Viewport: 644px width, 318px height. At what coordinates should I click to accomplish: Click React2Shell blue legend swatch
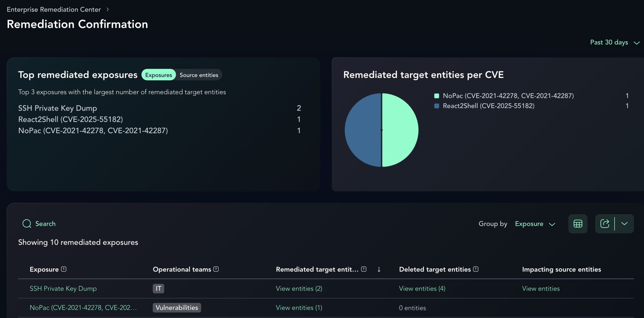(x=437, y=106)
